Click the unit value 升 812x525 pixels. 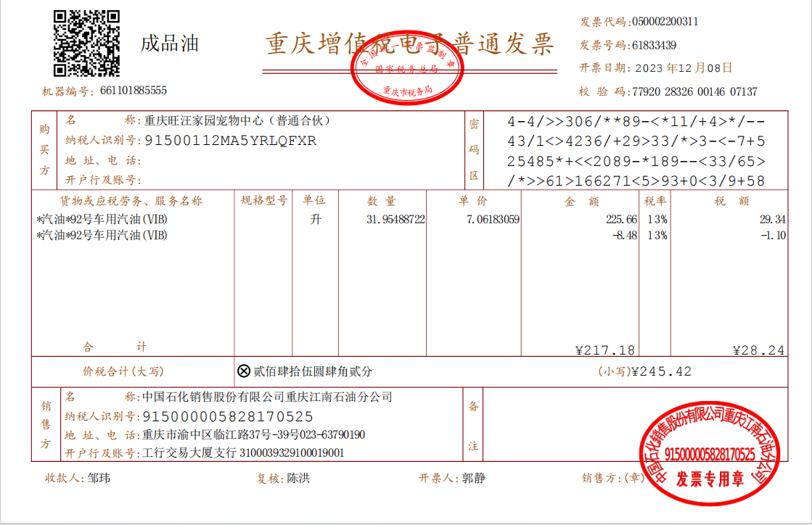coord(316,219)
